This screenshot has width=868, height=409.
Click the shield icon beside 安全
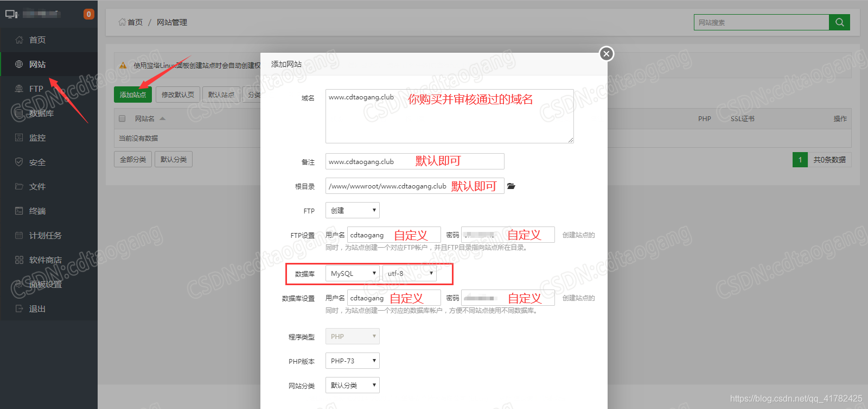19,162
